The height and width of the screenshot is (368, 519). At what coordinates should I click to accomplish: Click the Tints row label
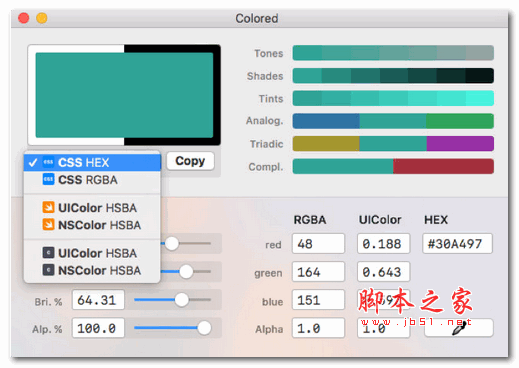pos(271,99)
